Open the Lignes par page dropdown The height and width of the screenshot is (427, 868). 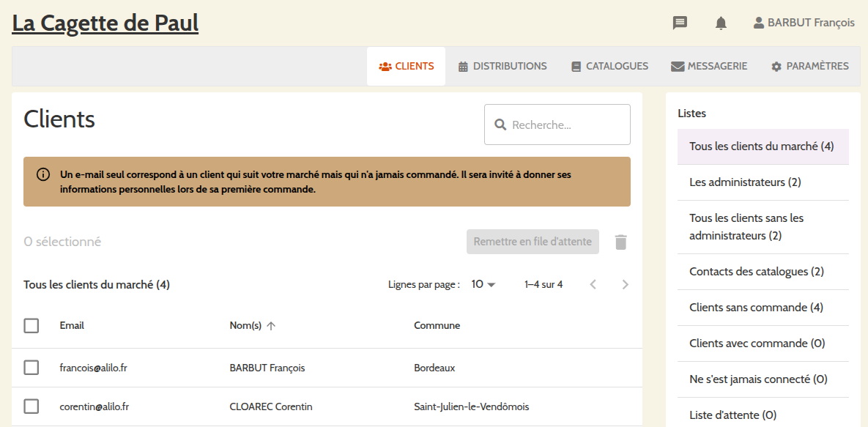483,284
